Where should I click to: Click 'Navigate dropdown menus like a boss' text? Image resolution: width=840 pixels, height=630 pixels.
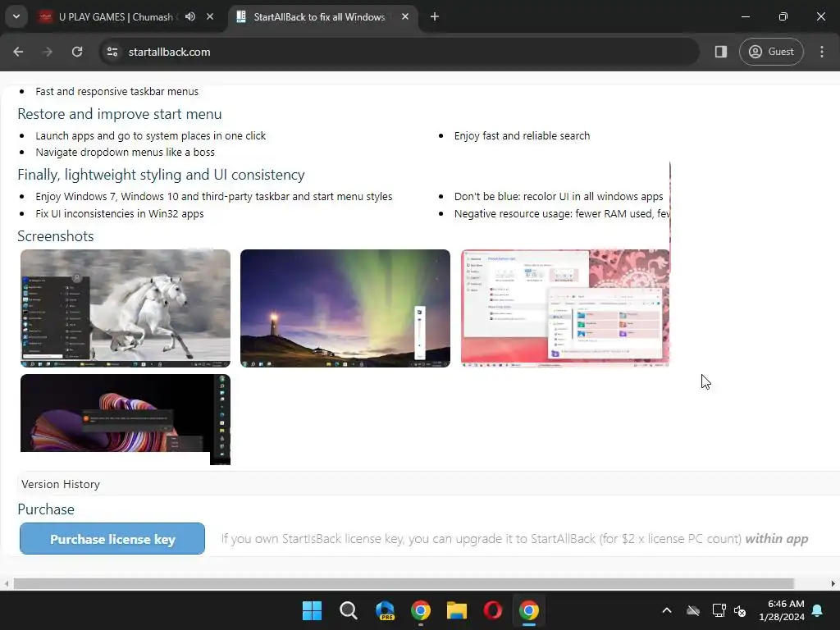click(125, 152)
